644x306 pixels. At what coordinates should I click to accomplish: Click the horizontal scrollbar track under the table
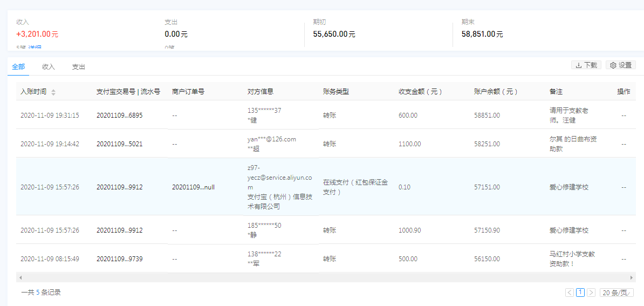[324, 277]
